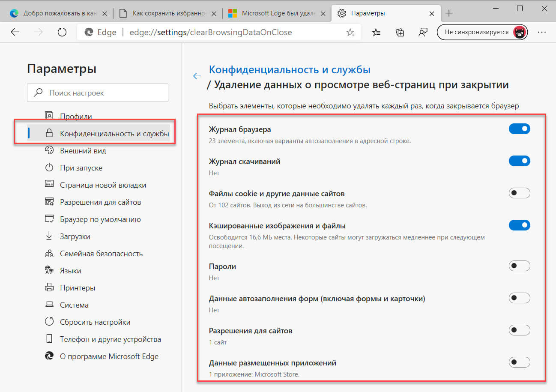Image resolution: width=556 pixels, height=392 pixels.
Task: Click the Поиск настроек search field
Action: pyautogui.click(x=98, y=93)
